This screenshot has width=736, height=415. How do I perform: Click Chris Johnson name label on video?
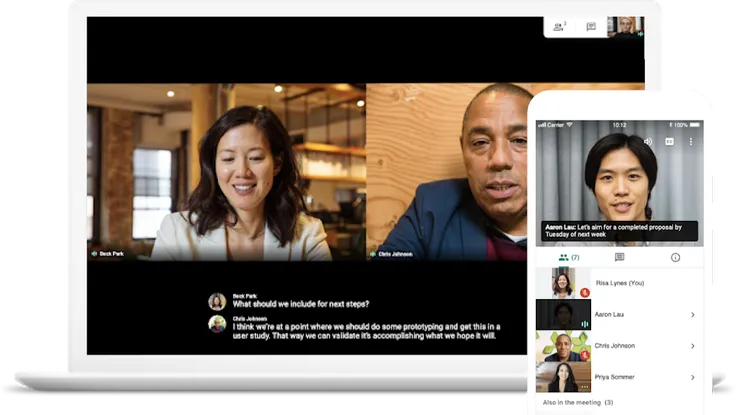pos(395,254)
